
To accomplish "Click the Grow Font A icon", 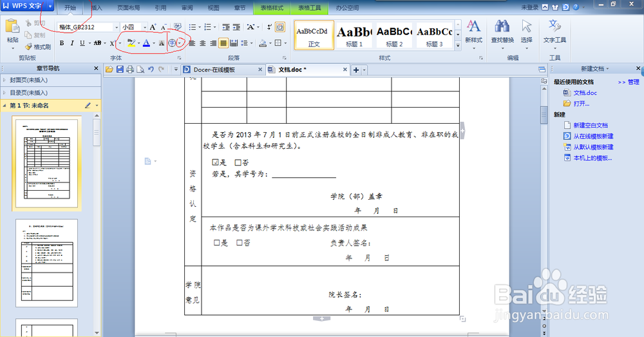I will [153, 27].
